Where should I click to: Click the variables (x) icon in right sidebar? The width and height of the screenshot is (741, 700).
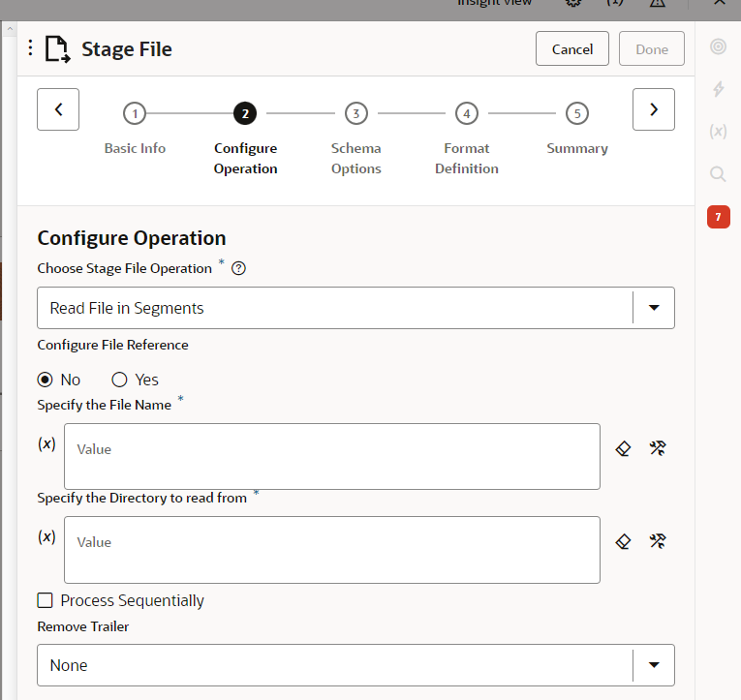click(718, 131)
